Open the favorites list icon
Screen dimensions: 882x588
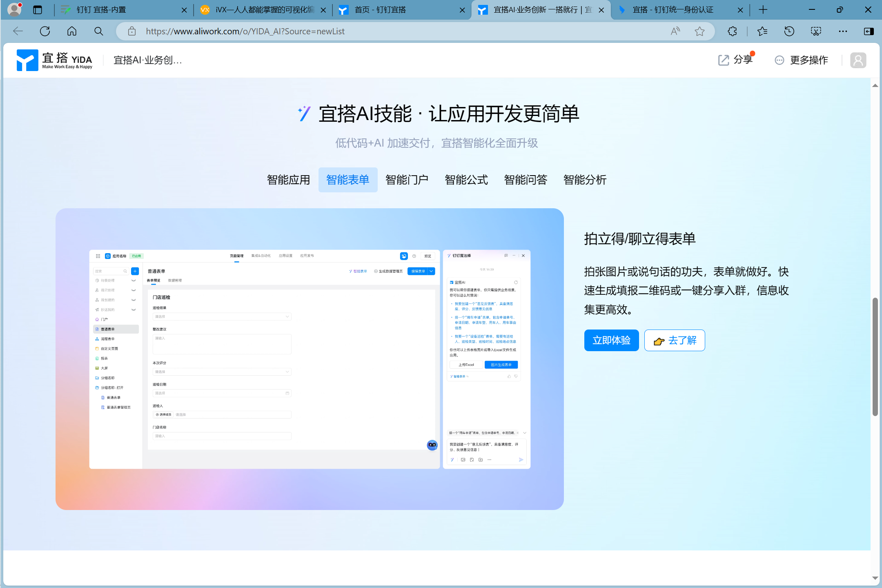pos(762,31)
